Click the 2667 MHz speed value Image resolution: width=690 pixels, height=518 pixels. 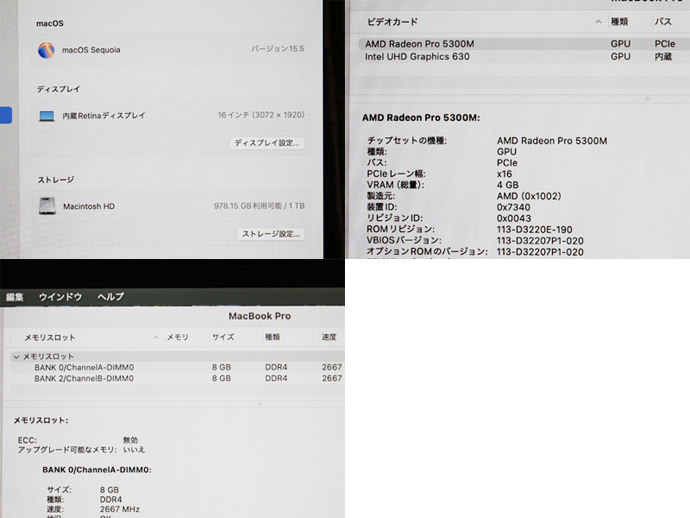coord(120,509)
